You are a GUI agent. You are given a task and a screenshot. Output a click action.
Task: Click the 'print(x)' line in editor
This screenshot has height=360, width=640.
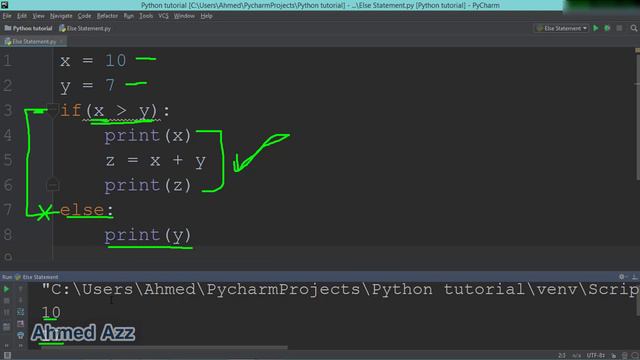[148, 136]
